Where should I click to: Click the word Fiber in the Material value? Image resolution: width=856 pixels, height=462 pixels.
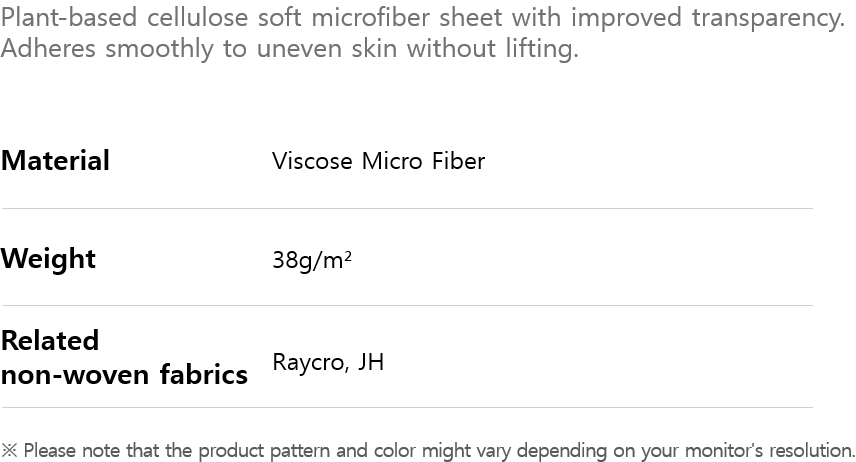coord(460,161)
